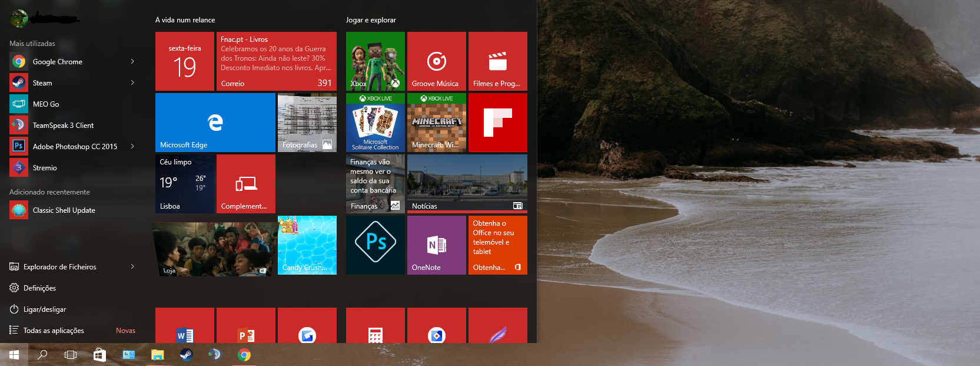This screenshot has height=366, width=980.
Task: Expand Steam jump list arrow
Action: (132, 83)
